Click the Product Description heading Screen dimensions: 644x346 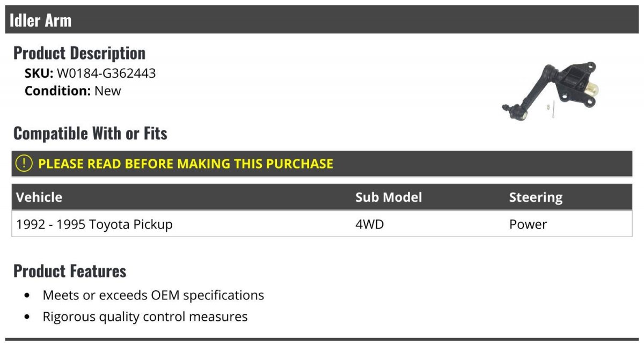[79, 53]
